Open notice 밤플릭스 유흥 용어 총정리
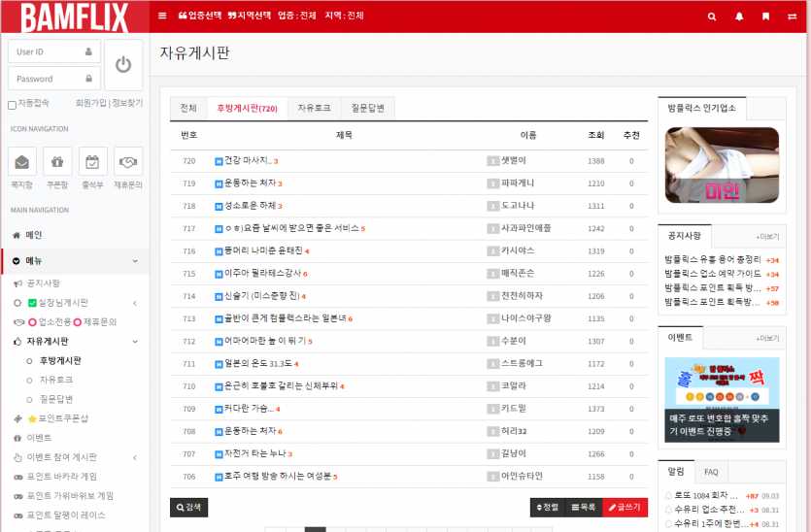The height and width of the screenshot is (532, 811). coord(713,259)
